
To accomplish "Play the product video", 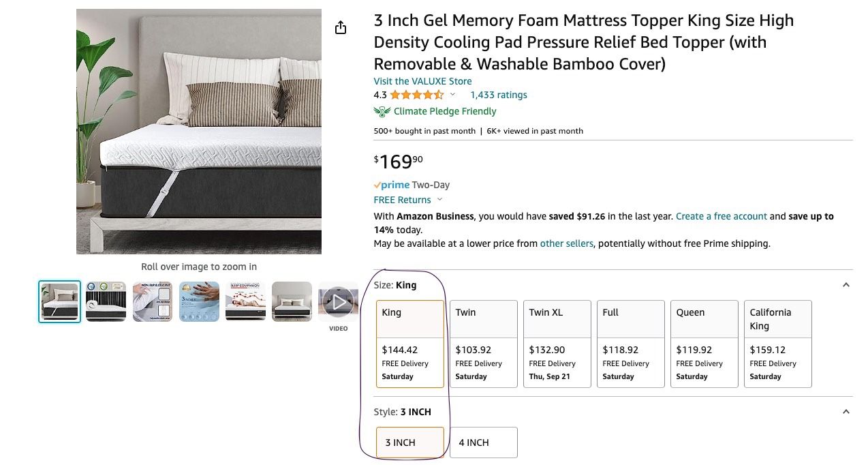I will pos(339,301).
